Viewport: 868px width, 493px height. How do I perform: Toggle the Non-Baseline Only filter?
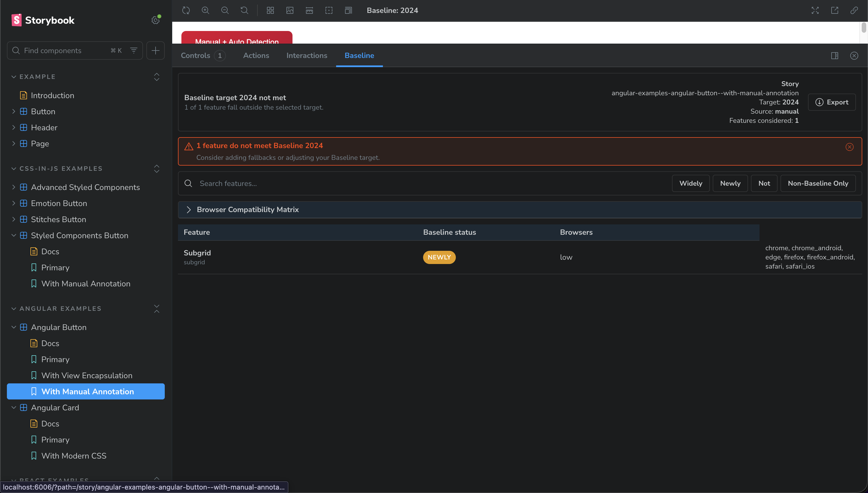818,183
